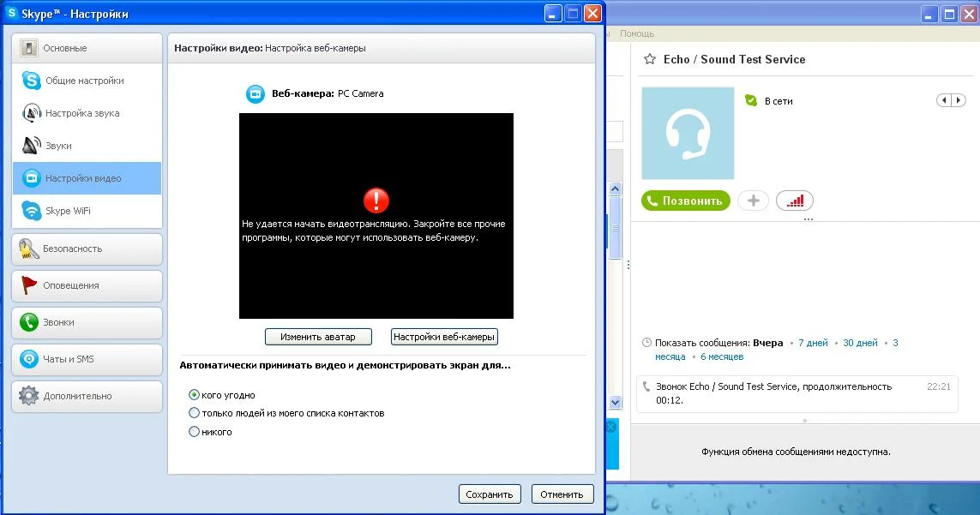This screenshot has height=515, width=980.
Task: Click the Настройки веб-камеры button
Action: click(x=444, y=337)
